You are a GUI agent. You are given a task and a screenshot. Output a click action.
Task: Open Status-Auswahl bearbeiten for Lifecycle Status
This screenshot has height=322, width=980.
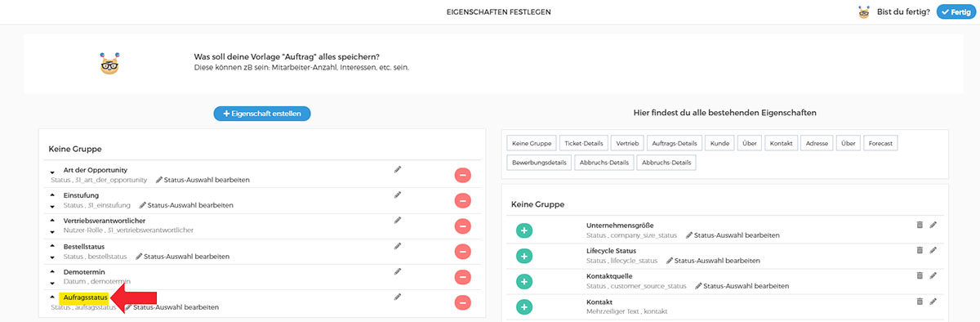(713, 261)
